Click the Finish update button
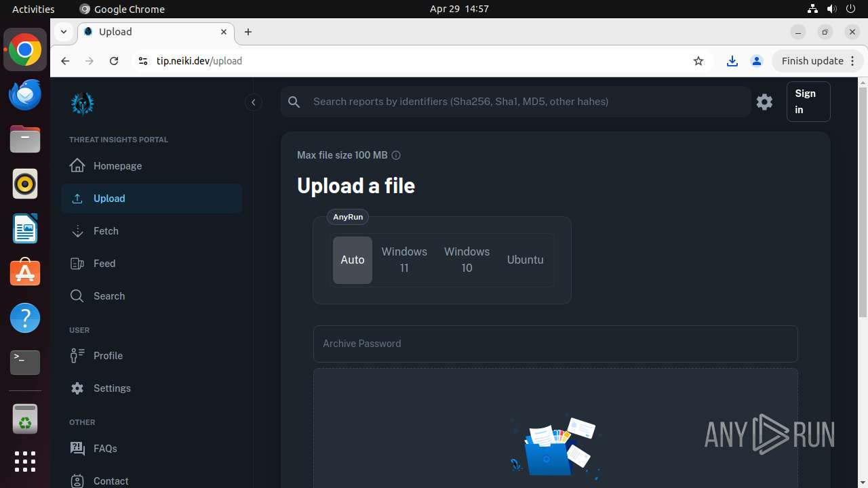The height and width of the screenshot is (488, 868). pyautogui.click(x=812, y=61)
